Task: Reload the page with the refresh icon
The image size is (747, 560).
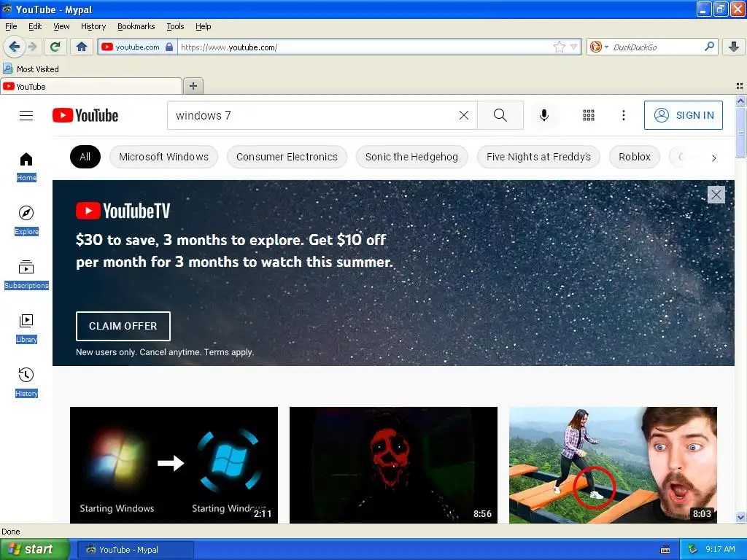Action: [x=55, y=47]
